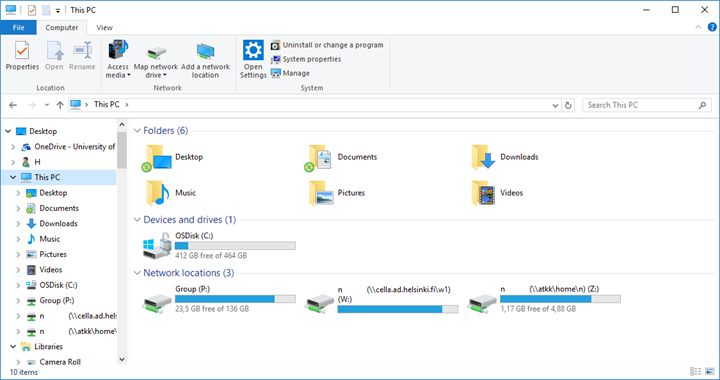Expand the OneDrive tree node
The width and height of the screenshot is (720, 380).
(13, 147)
